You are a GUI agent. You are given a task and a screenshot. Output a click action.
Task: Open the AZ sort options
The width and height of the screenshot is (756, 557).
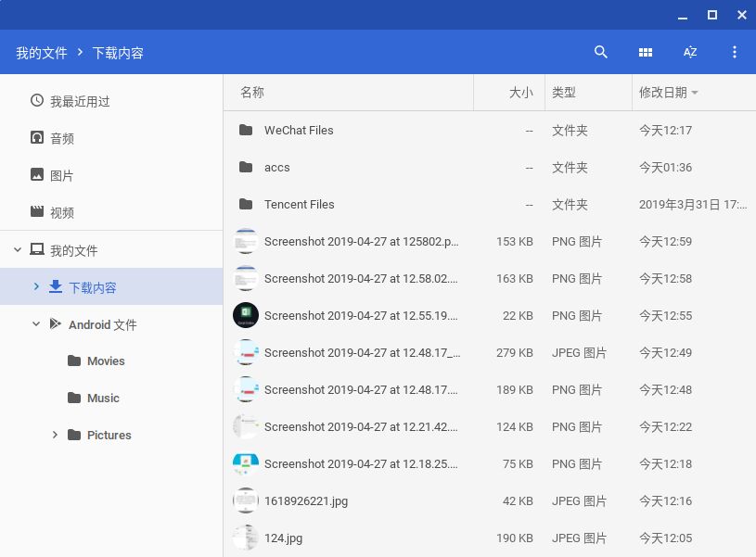[690, 53]
